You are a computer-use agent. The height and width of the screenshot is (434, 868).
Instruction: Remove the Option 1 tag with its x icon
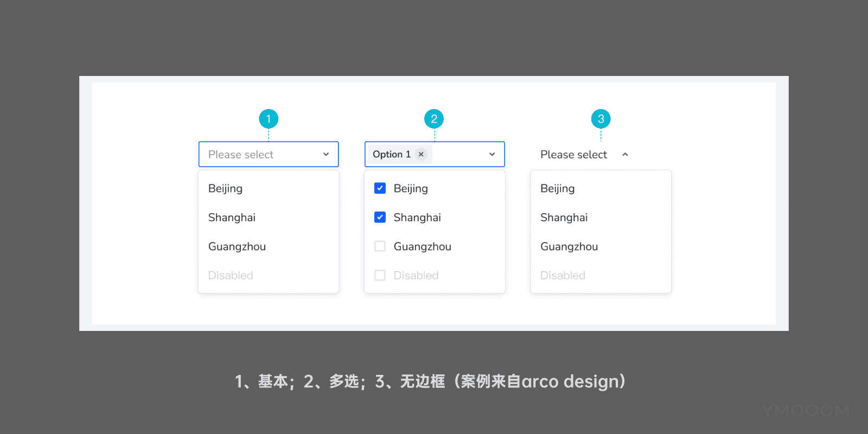point(421,155)
